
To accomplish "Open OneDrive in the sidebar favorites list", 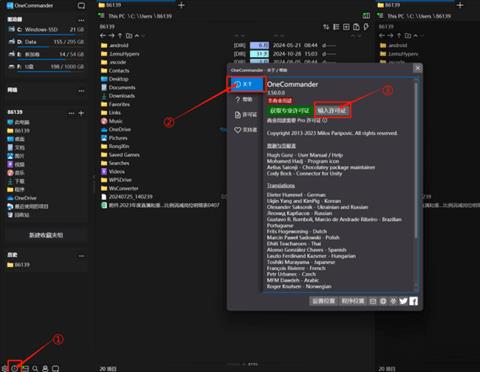I will (x=22, y=198).
